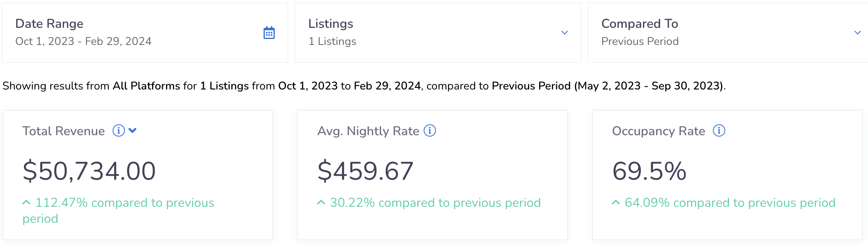This screenshot has width=868, height=245.
Task: Select the Previous Period comparison value
Action: click(x=640, y=41)
